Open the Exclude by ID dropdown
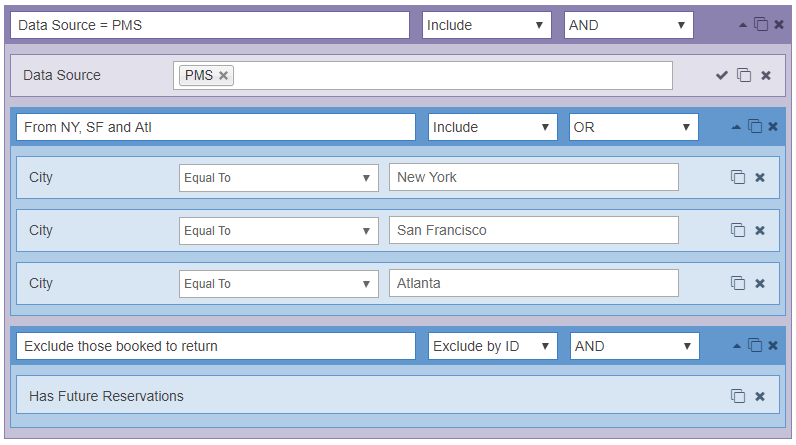The height and width of the screenshot is (445, 796). (x=492, y=346)
